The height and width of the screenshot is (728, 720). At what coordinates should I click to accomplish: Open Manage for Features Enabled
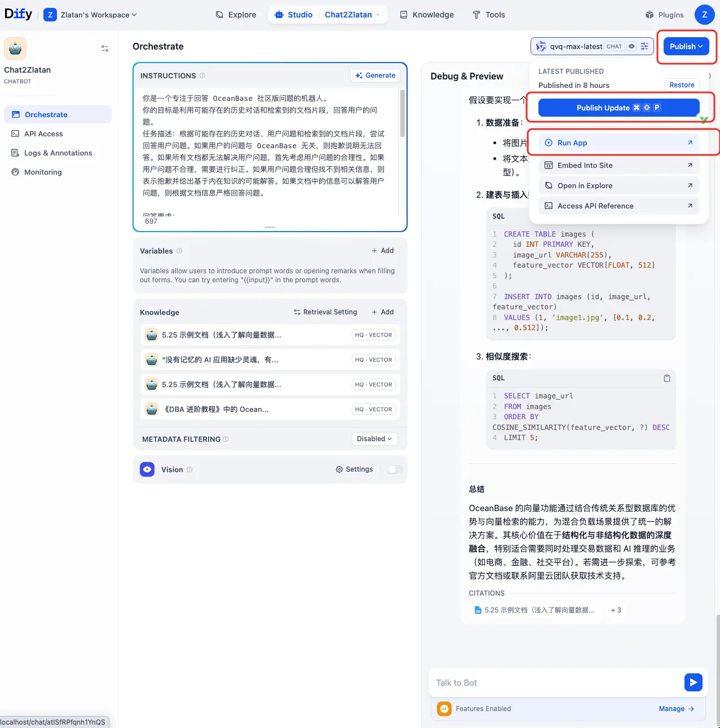point(676,709)
